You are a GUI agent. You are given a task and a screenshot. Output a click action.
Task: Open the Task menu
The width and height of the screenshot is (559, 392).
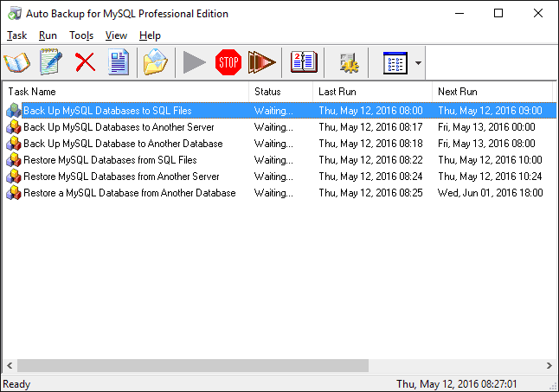coord(16,35)
